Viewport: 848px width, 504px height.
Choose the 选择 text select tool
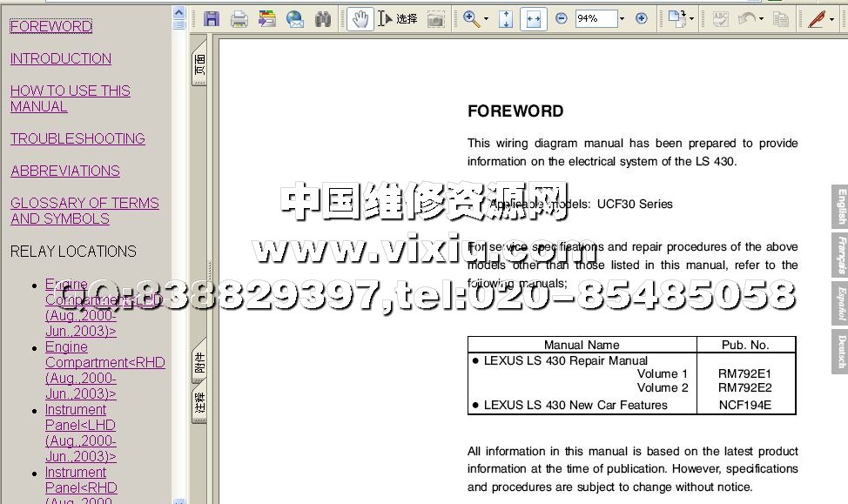(x=398, y=19)
